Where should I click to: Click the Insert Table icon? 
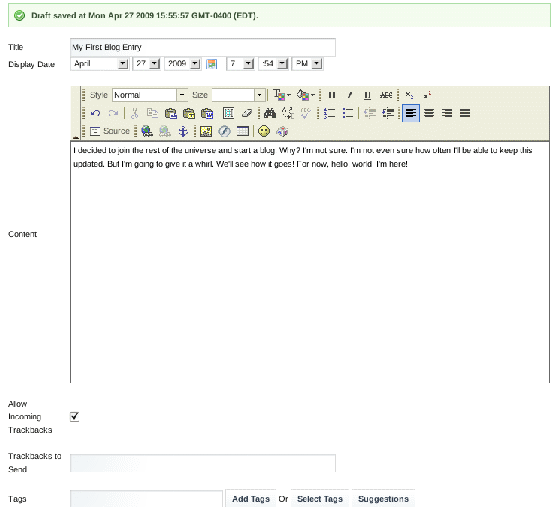[x=243, y=131]
